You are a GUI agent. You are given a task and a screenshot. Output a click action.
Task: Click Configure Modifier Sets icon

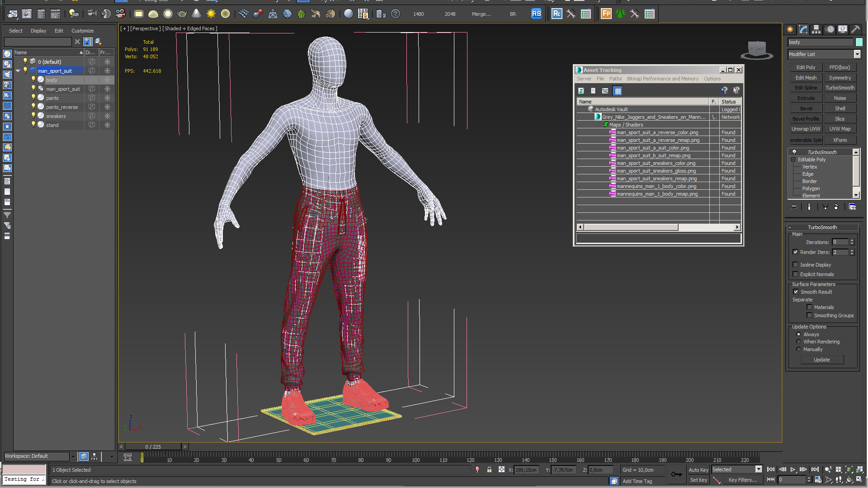pos(852,207)
